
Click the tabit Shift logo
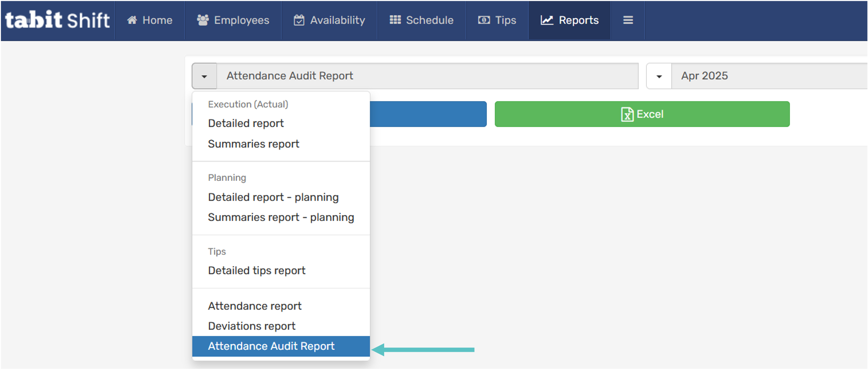(x=57, y=20)
